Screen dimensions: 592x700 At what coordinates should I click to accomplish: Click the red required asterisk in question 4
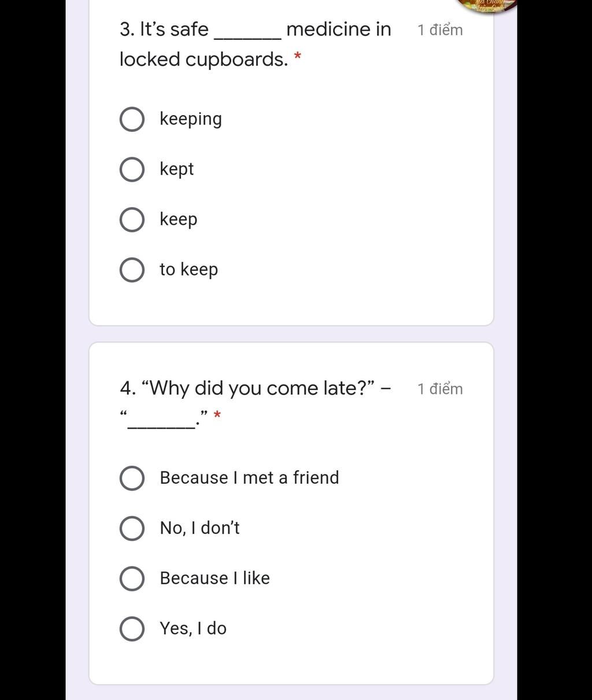[x=217, y=415]
